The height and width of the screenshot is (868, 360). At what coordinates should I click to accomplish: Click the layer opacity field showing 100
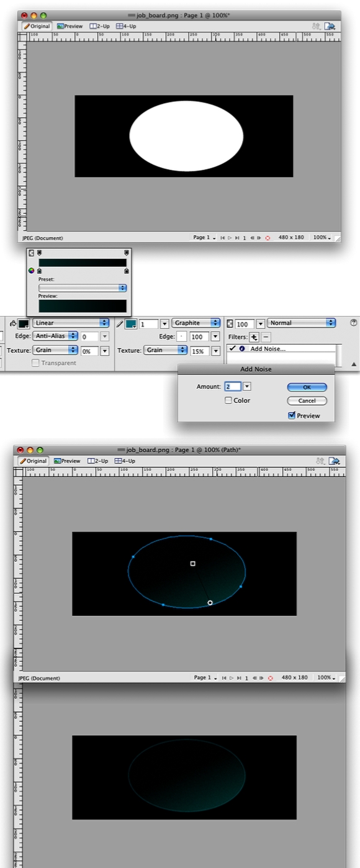tap(244, 323)
